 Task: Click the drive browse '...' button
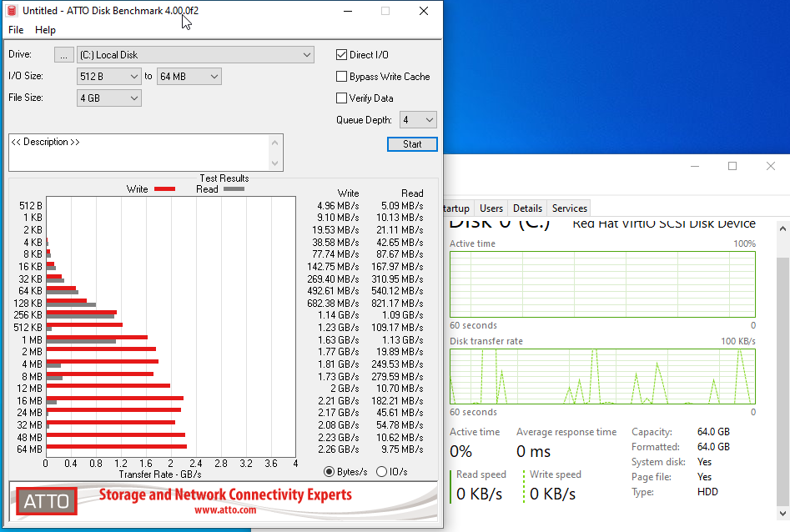coord(64,55)
